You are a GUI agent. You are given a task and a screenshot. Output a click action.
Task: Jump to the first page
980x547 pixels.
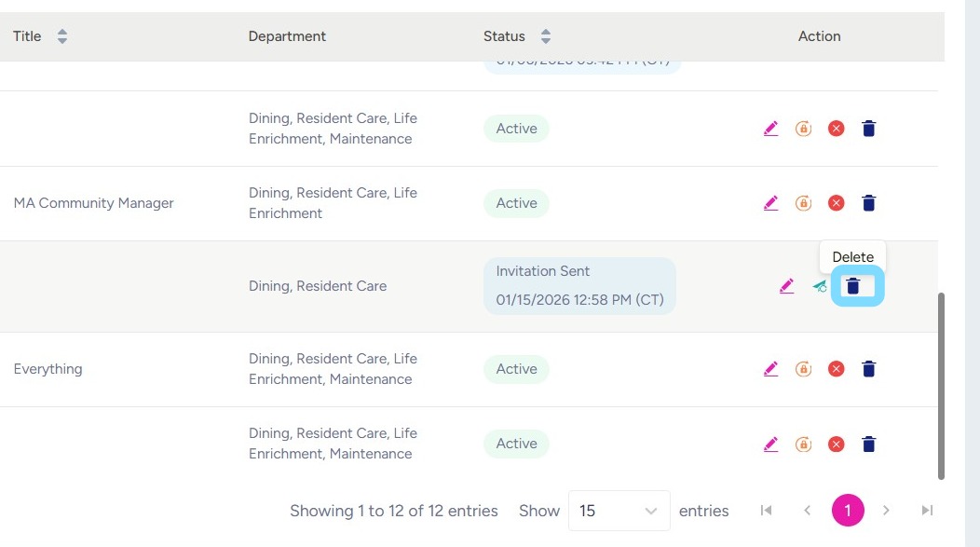click(x=766, y=511)
